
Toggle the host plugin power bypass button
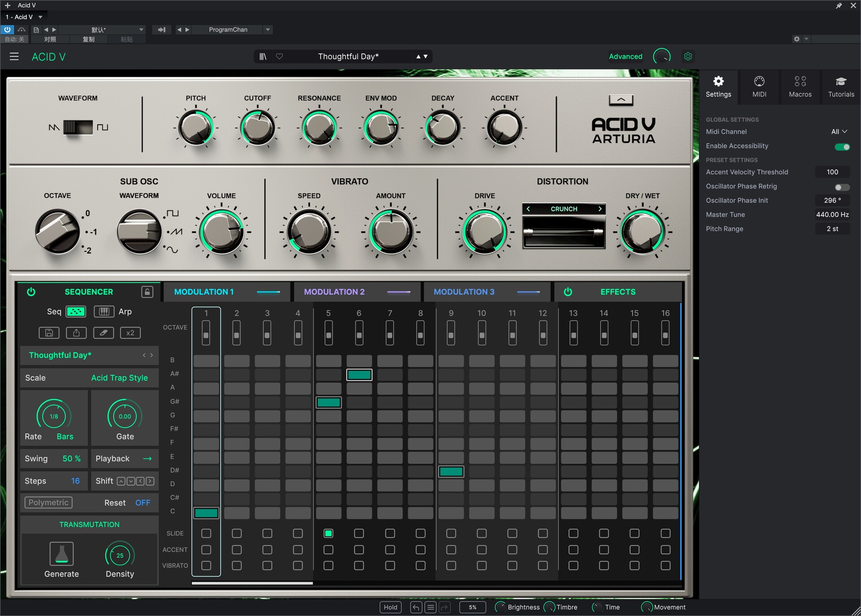[7, 30]
